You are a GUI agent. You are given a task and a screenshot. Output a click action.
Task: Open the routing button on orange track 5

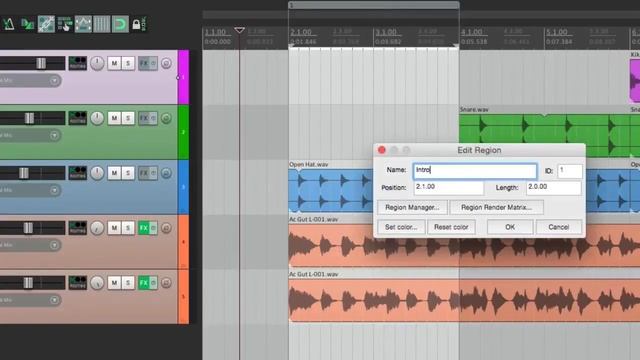pyautogui.click(x=78, y=282)
